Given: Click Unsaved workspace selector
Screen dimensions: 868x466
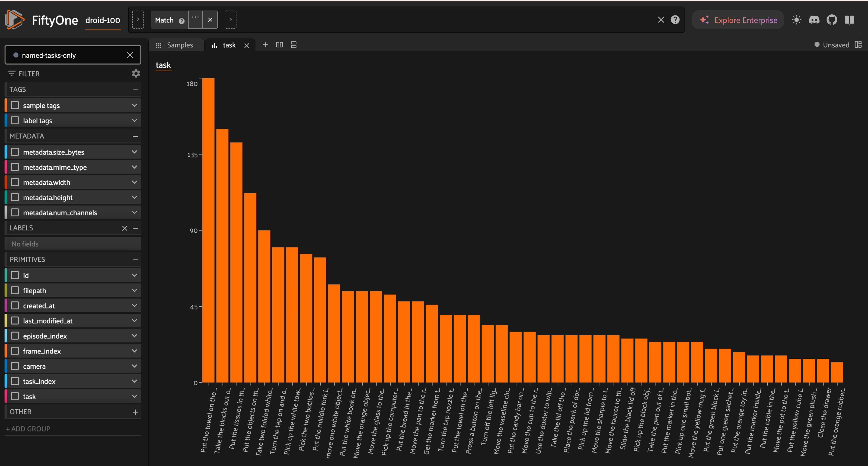Looking at the screenshot, I should (x=832, y=45).
